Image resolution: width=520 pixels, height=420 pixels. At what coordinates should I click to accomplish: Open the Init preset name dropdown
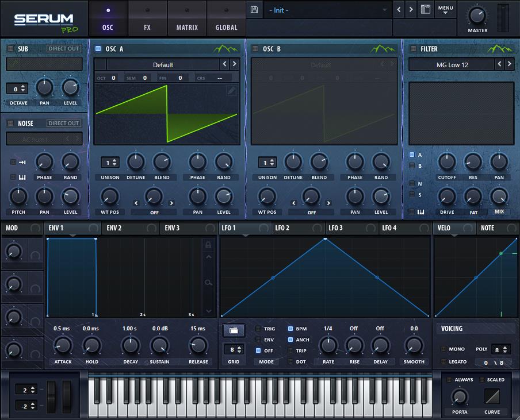(328, 10)
